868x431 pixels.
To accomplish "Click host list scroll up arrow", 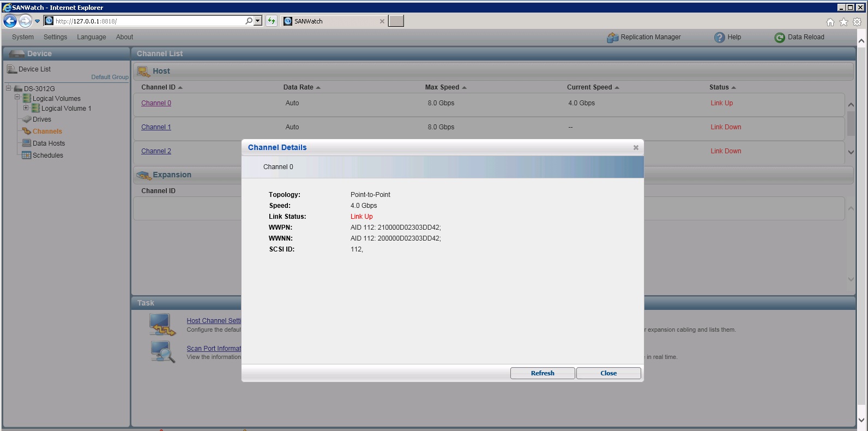I will pyautogui.click(x=851, y=104).
